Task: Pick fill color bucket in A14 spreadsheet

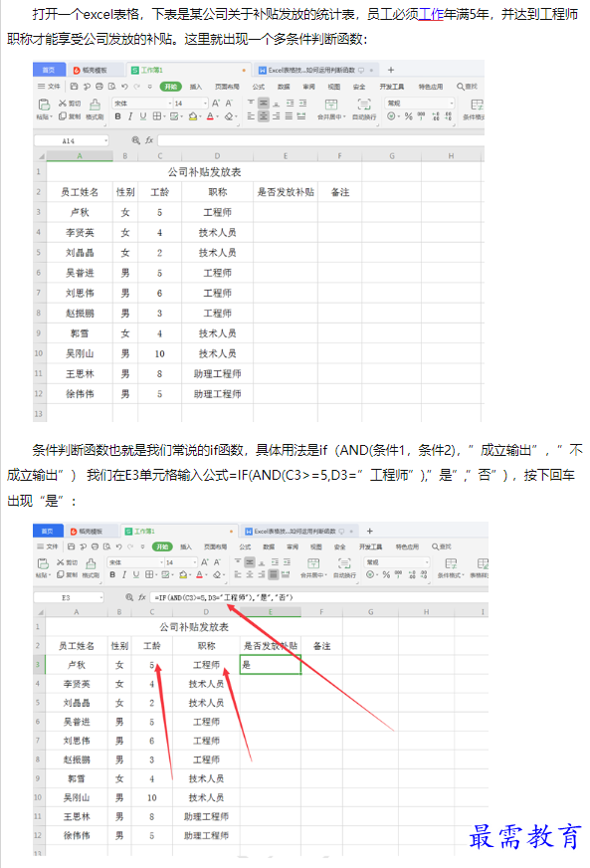Action: pos(194,116)
